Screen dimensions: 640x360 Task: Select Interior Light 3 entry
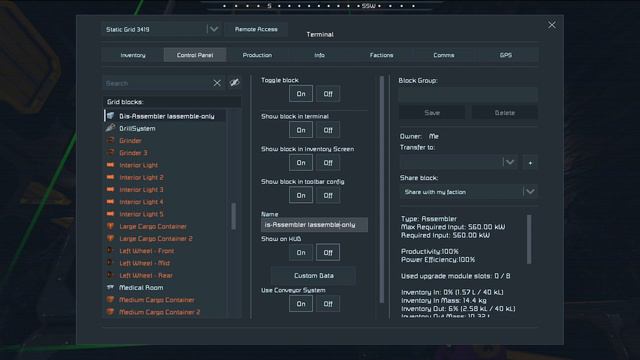165,189
